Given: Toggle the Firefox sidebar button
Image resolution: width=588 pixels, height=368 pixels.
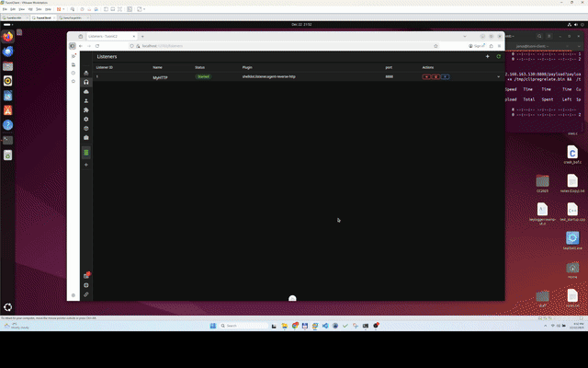Looking at the screenshot, I should point(73,46).
